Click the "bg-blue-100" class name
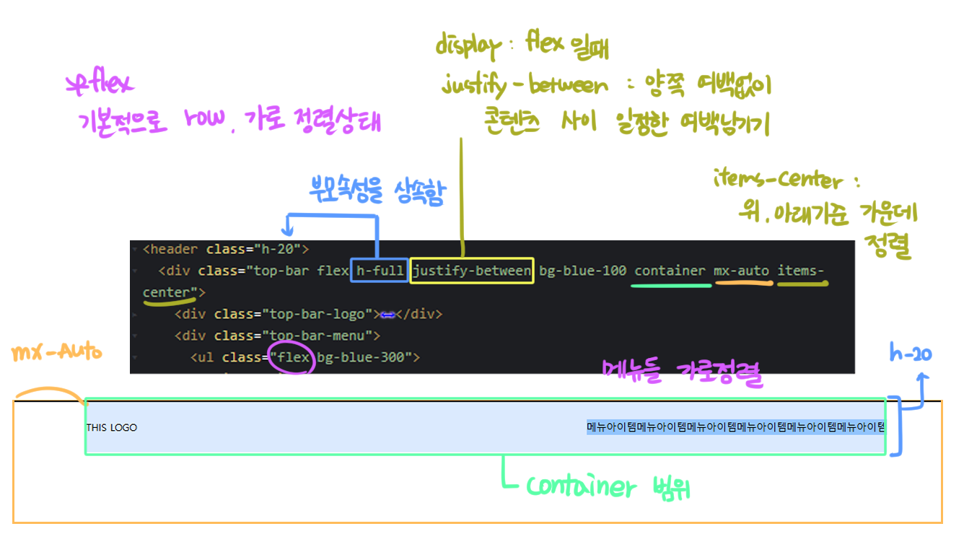The image size is (964, 560). click(583, 271)
